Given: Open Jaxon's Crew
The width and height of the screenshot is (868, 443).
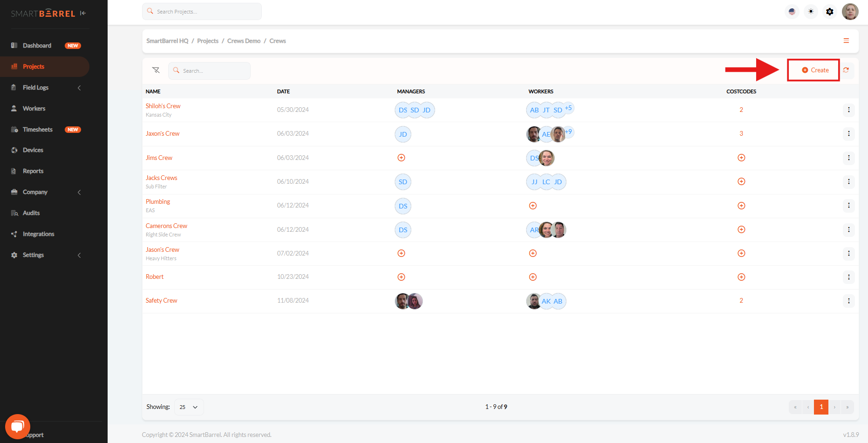Looking at the screenshot, I should click(x=163, y=134).
